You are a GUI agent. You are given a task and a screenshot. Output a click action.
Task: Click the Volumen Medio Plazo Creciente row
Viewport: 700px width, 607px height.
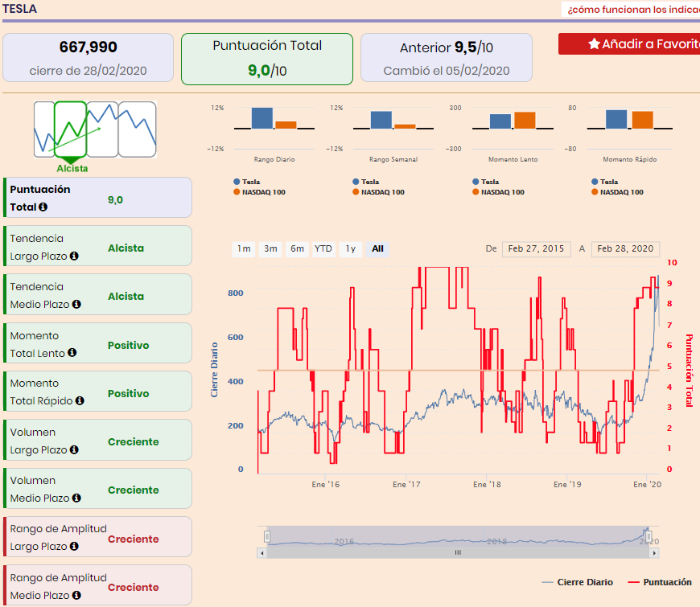[98, 488]
